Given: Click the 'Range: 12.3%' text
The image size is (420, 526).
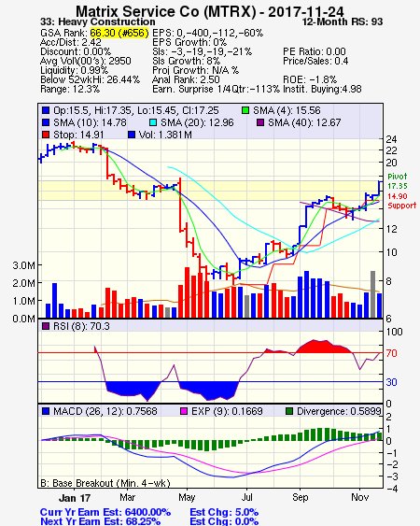Looking at the screenshot, I should (x=70, y=90).
